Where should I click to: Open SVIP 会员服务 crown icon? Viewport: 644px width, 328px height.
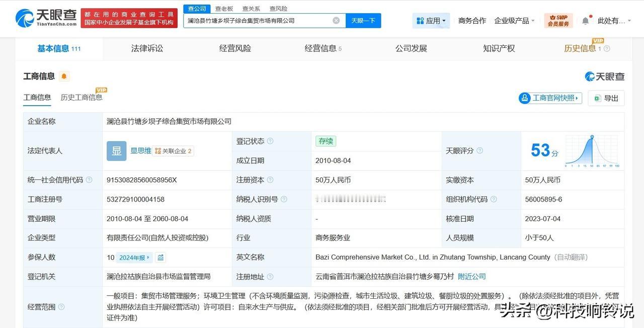[x=558, y=20]
